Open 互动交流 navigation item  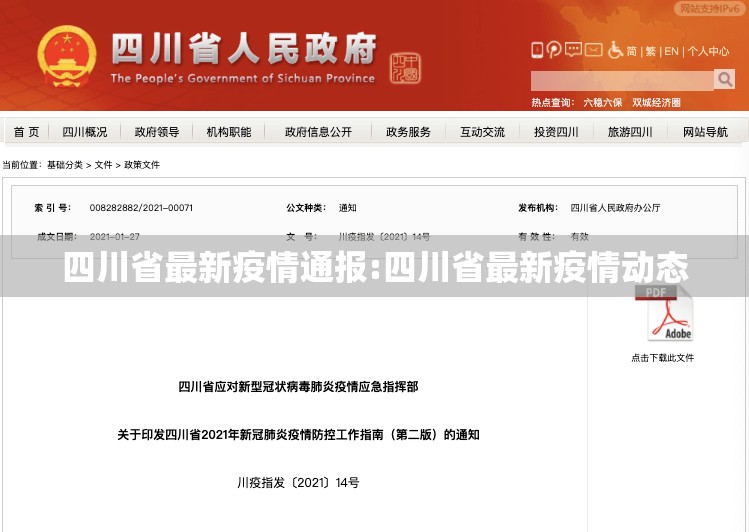[x=482, y=132]
